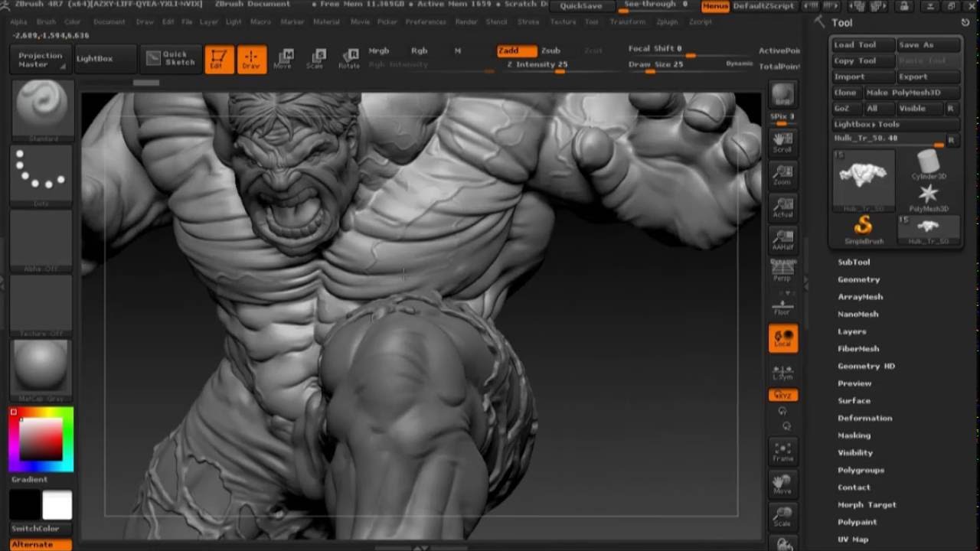The height and width of the screenshot is (551, 980).
Task: Click the Load Tool button
Action: click(x=863, y=45)
